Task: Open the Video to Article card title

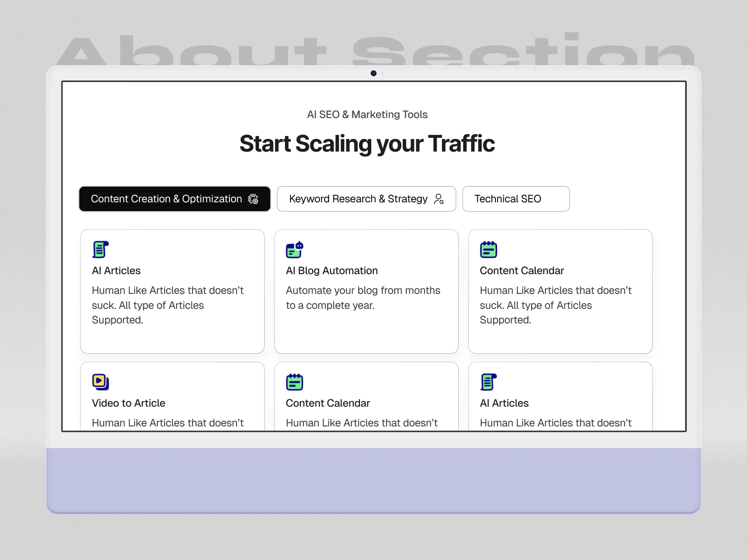Action: coord(128,403)
